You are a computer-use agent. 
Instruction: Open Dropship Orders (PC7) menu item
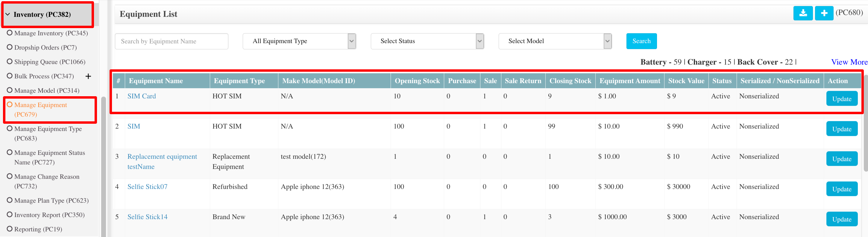42,48
